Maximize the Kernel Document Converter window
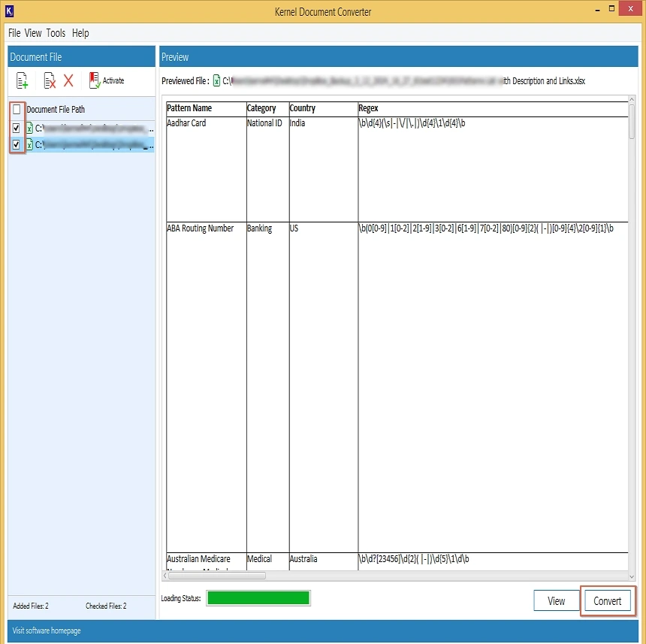Viewport: 646px width, 644px height. (x=611, y=9)
